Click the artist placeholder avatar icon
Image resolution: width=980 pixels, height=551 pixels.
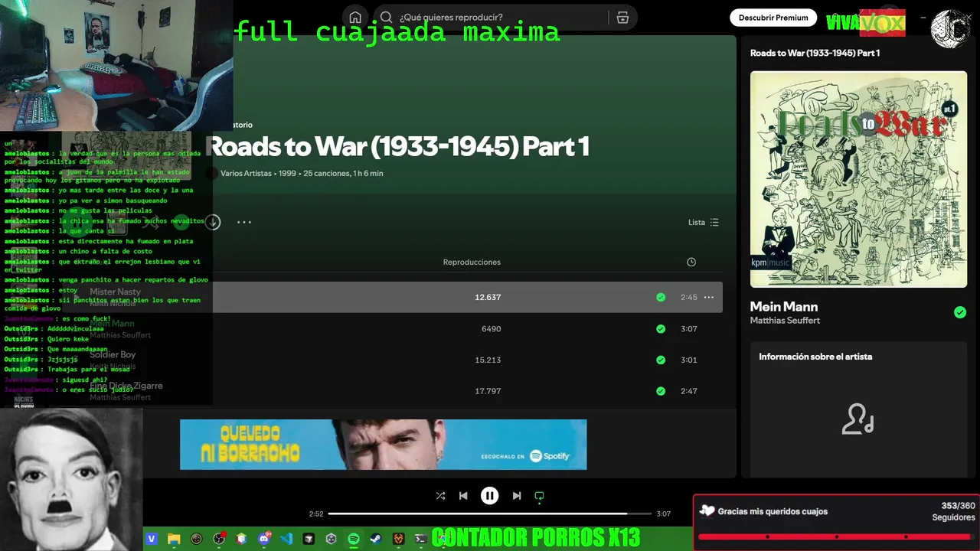[858, 419]
